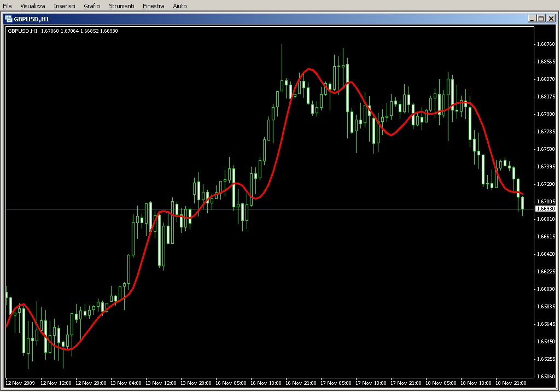Screen dimensions: 560x392
Task: Click the 18 Nov 05:00 time label
Action: pyautogui.click(x=441, y=383)
